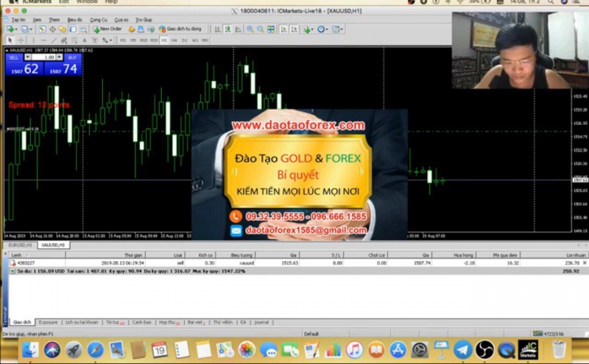Select the Lich su tai khoan tab
Viewport: 589px width, 364px height.
point(82,322)
